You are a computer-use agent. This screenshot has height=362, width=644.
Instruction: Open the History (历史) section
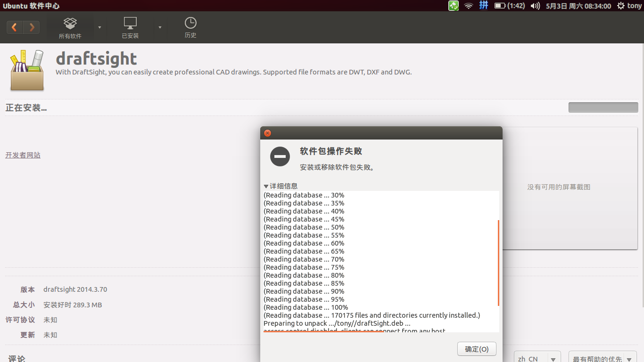point(190,28)
